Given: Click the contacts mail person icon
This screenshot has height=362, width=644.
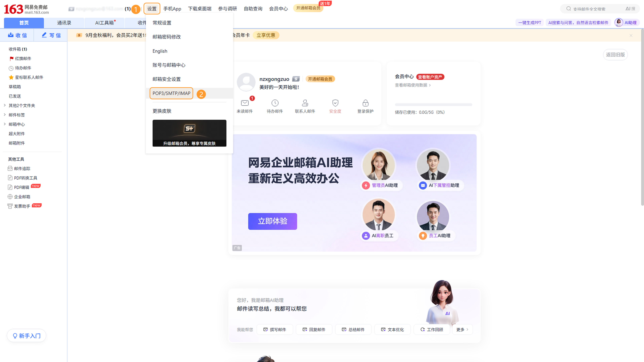Looking at the screenshot, I should (x=305, y=103).
